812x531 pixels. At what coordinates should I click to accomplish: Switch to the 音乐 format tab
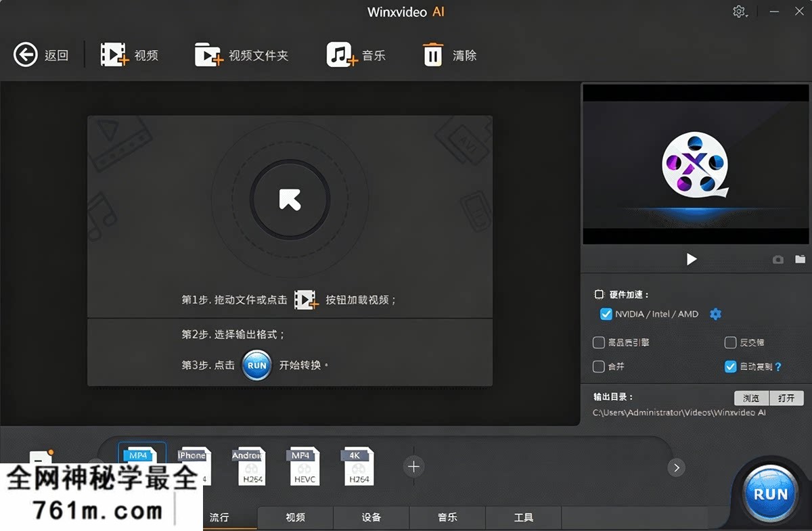pos(447,517)
